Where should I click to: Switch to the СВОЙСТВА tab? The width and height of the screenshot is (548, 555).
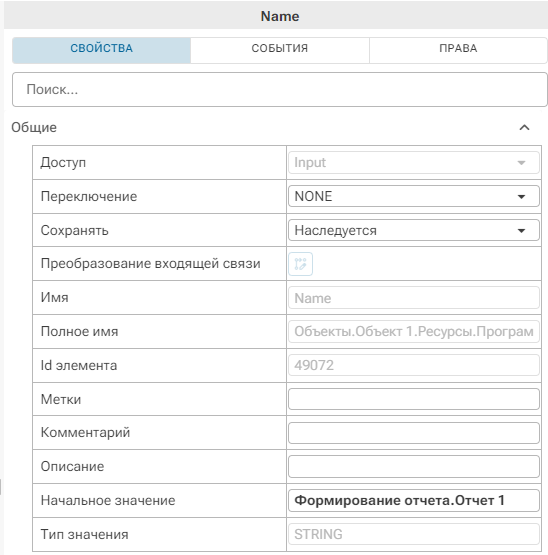coord(102,50)
